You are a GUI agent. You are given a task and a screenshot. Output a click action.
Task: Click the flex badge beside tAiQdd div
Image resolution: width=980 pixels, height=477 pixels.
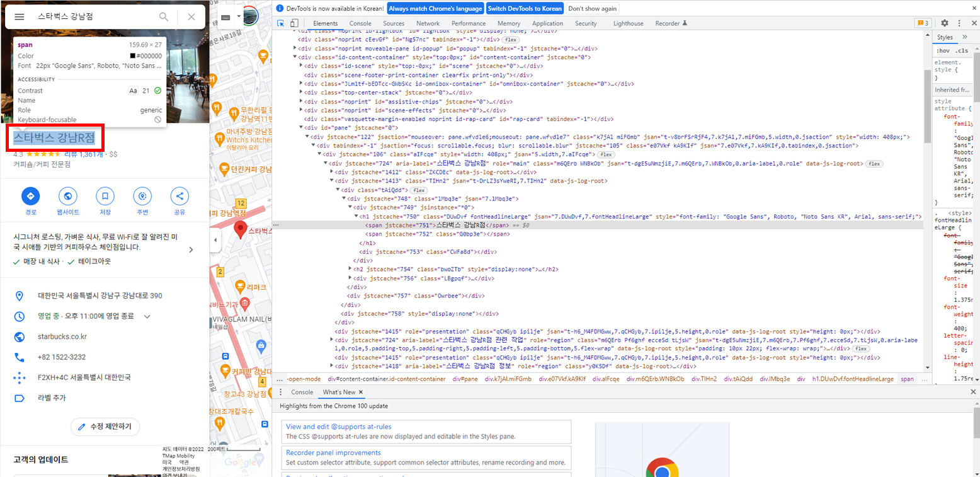[x=418, y=190]
